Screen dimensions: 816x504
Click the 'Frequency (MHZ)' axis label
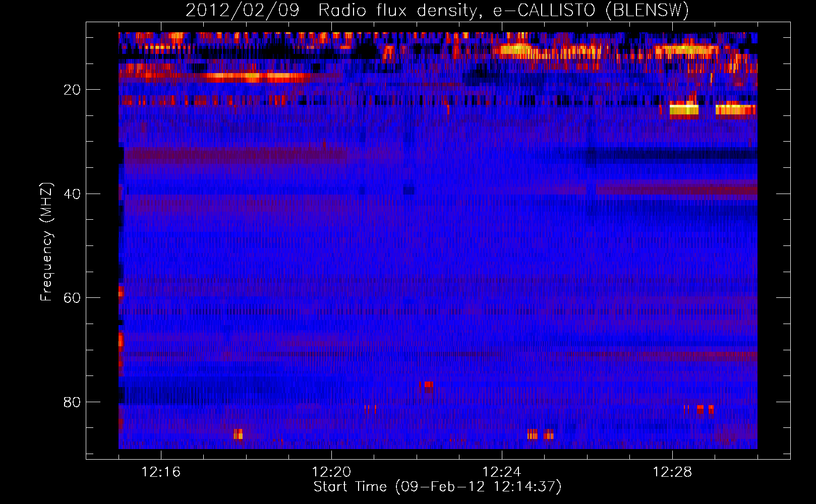[46, 242]
